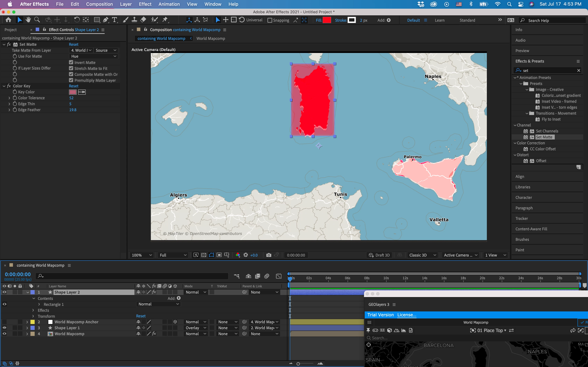Open the Composition menu
Screen dimensions: 588x367
[99, 4]
